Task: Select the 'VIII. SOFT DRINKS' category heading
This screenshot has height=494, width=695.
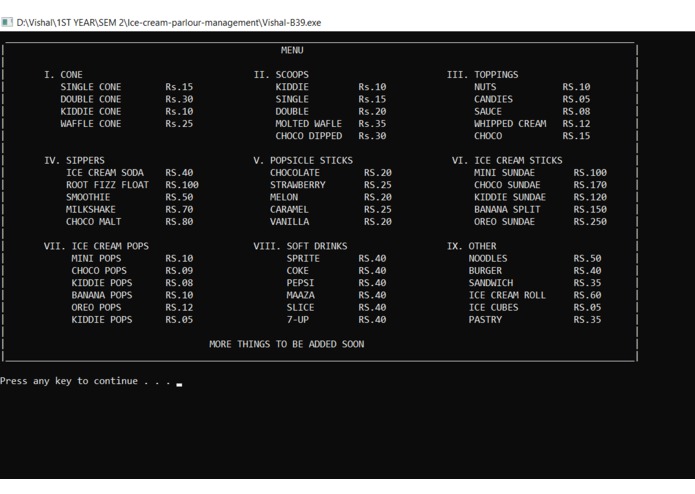Action: 301,246
